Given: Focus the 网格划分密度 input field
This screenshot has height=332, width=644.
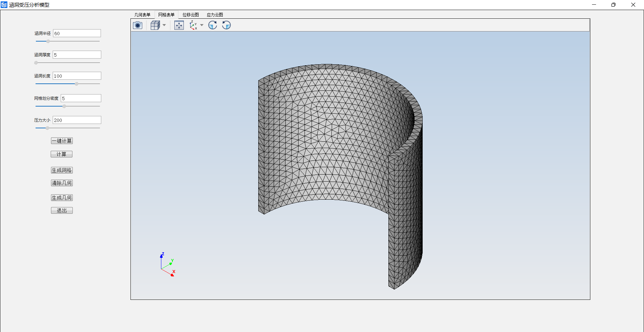Looking at the screenshot, I should tap(81, 98).
